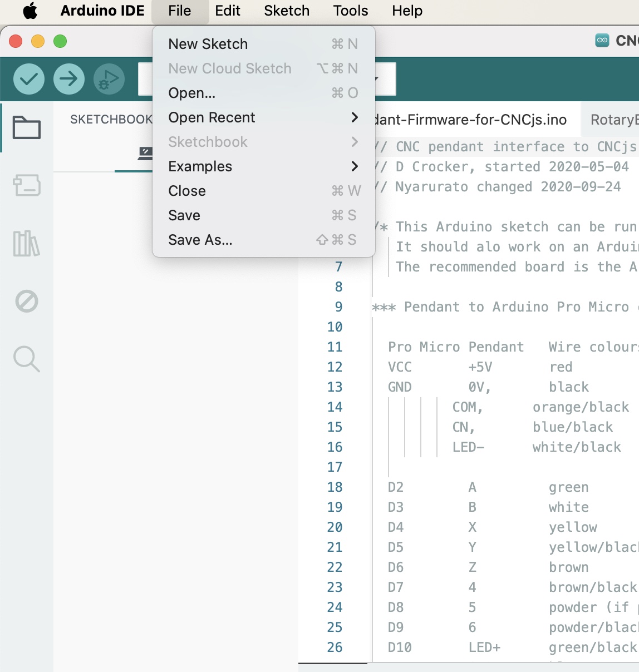The width and height of the screenshot is (639, 672).
Task: Click 'Nyarurato changed 2020-09-24' comment
Action: [x=508, y=187]
